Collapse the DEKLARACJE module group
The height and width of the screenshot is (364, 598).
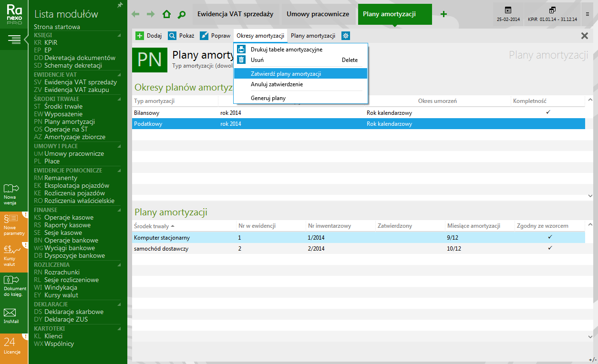click(119, 304)
